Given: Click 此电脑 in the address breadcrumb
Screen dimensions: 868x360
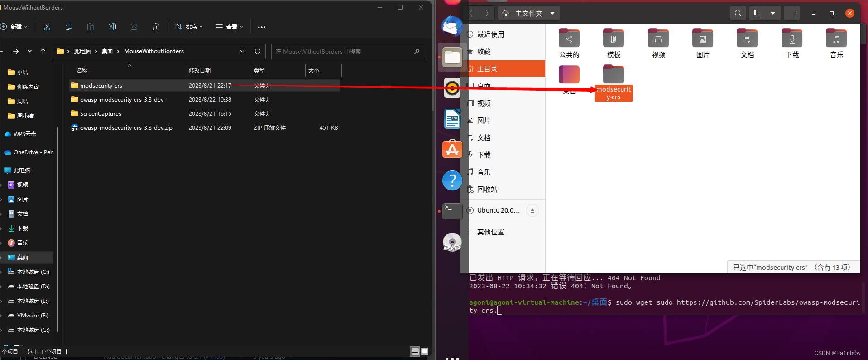Looking at the screenshot, I should pyautogui.click(x=82, y=51).
